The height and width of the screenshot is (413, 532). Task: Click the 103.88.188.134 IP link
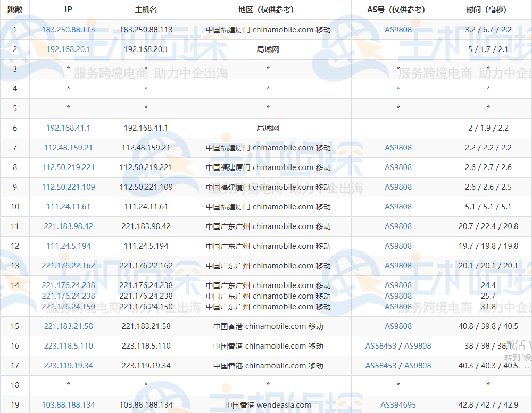pyautogui.click(x=68, y=404)
